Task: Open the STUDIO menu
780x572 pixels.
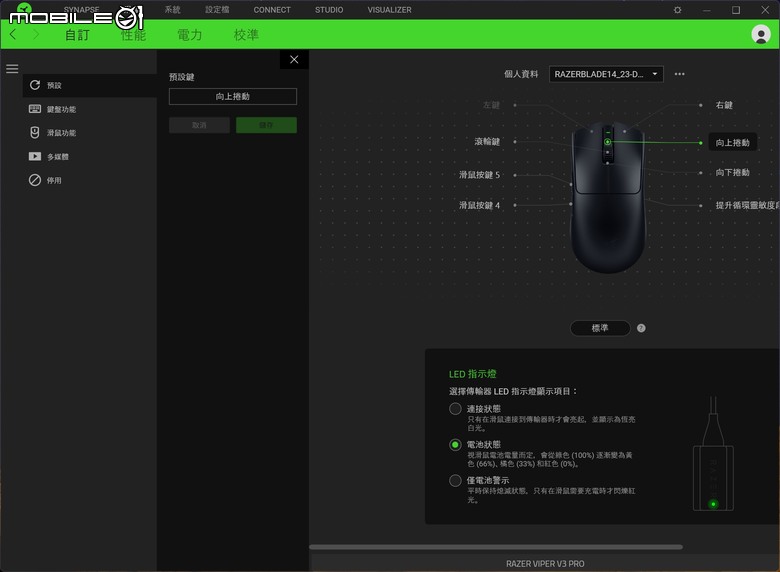Action: pos(329,10)
